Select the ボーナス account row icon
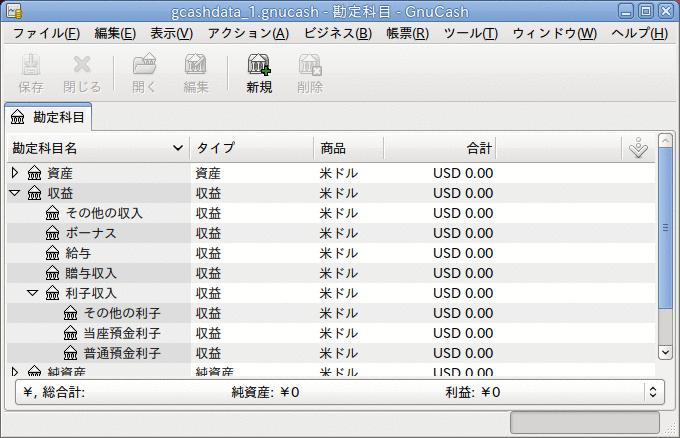Image resolution: width=680 pixels, height=438 pixels. coord(53,233)
